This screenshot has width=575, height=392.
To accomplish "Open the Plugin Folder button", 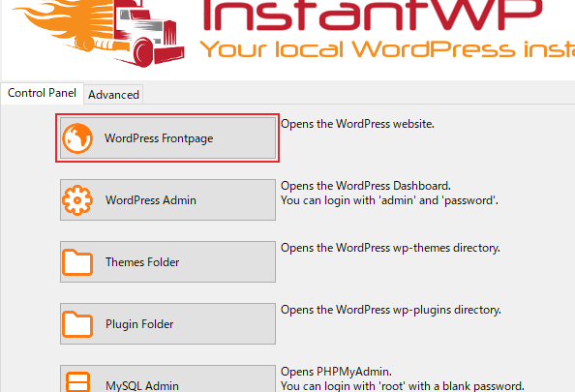I will pyautogui.click(x=168, y=324).
